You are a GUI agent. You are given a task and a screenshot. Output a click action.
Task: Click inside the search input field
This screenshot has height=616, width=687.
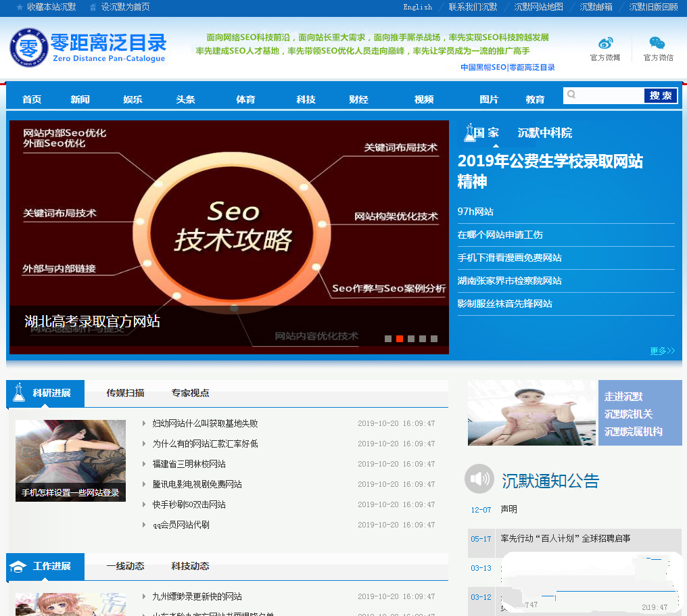609,95
